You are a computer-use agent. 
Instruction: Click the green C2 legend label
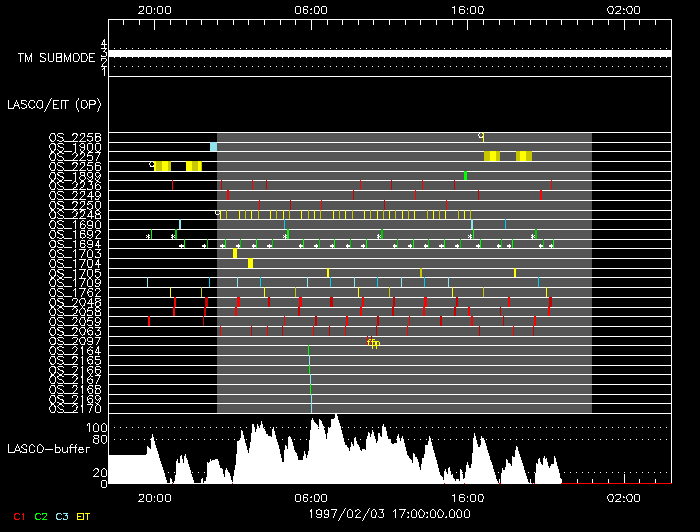(41, 516)
